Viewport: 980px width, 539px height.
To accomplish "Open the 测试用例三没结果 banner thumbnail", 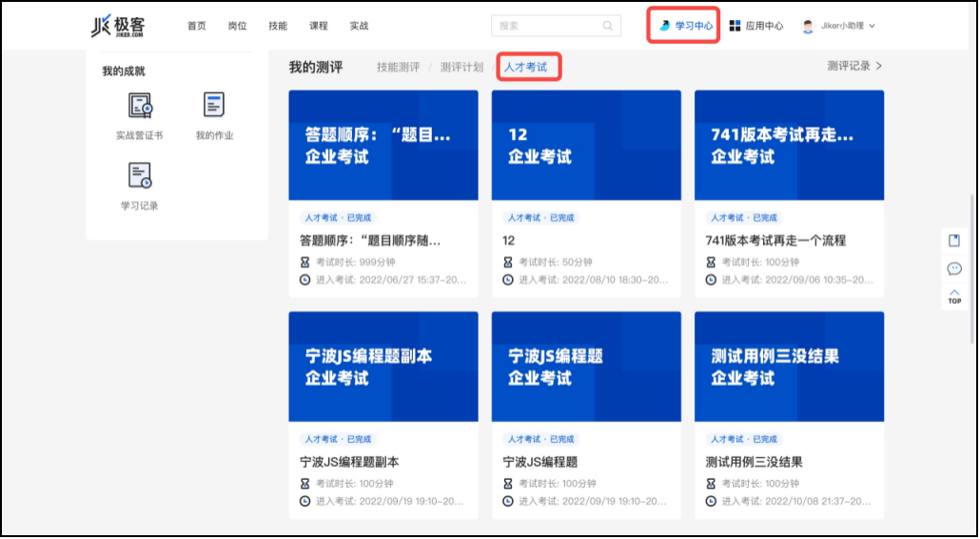I will [790, 367].
